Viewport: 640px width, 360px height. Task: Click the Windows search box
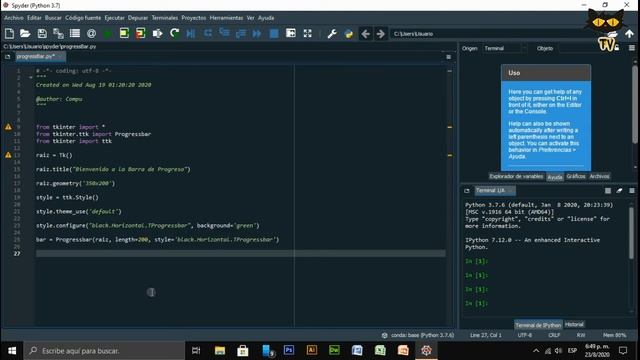click(104, 351)
